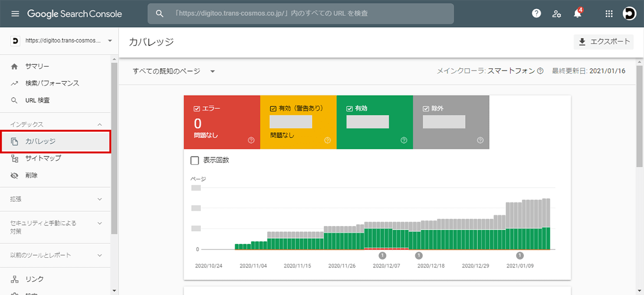644x295 pixels.
Task: Expand セキュリティと手動による対策 section
Action: tap(100, 223)
